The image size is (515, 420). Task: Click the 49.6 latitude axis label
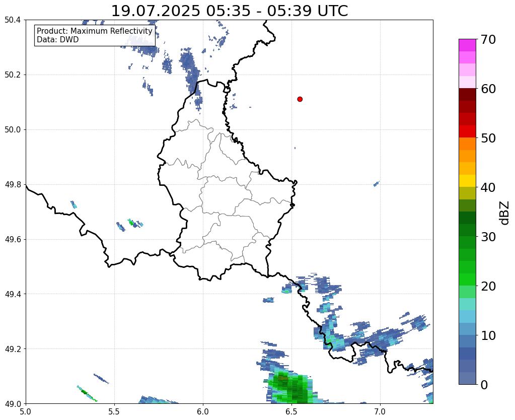[x=13, y=240]
